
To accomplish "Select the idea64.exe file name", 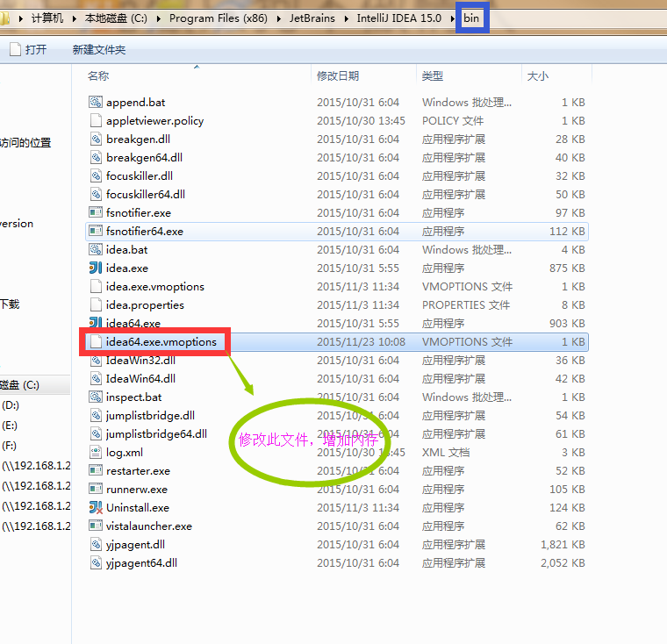I will [x=133, y=324].
